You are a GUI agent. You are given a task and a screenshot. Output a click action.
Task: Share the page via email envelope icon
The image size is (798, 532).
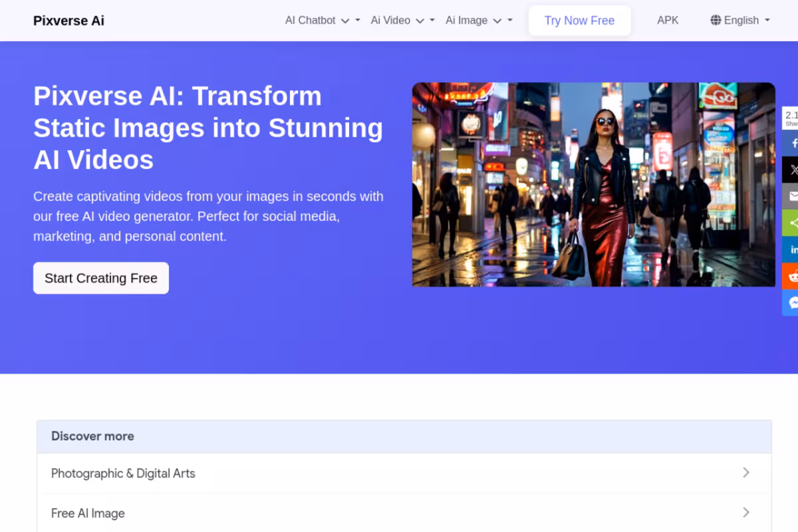[x=790, y=196]
